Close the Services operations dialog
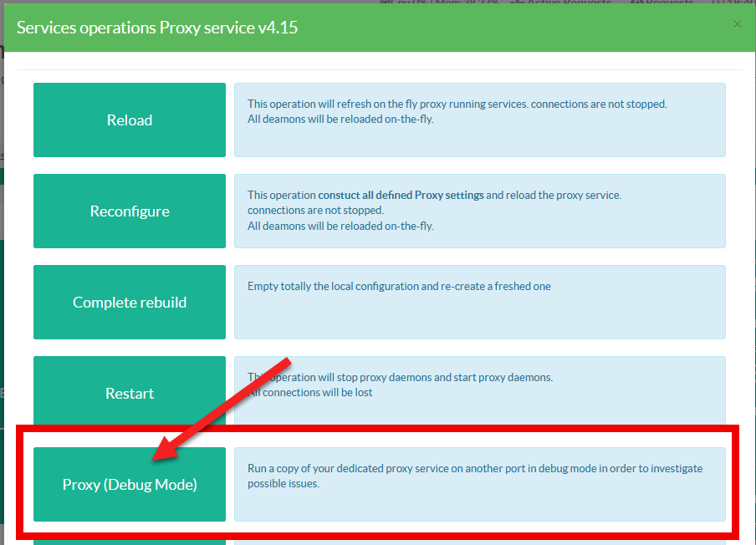756x545 pixels. point(737,24)
